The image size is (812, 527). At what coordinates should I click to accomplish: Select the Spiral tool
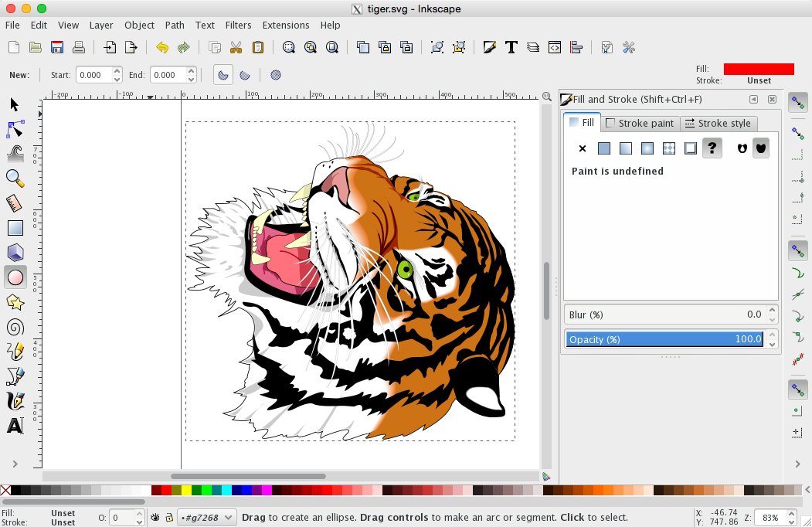tap(15, 328)
